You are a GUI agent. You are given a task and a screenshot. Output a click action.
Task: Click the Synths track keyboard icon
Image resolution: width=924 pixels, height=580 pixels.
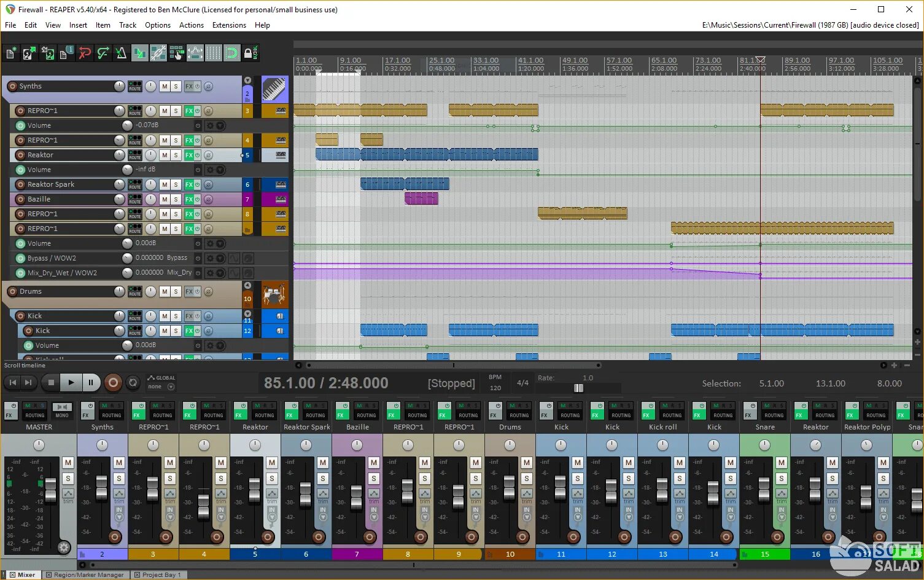pos(274,89)
